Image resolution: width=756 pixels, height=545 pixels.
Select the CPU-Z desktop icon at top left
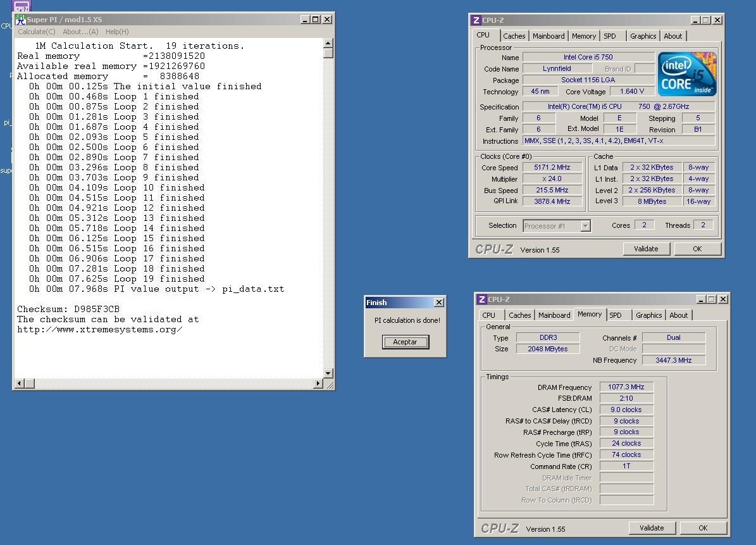coord(22,6)
